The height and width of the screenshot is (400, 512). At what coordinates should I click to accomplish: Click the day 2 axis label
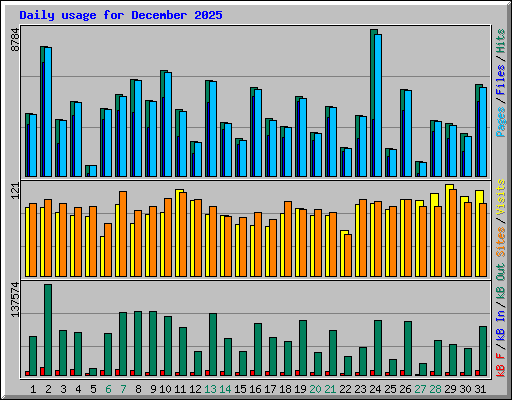pyautogui.click(x=48, y=389)
